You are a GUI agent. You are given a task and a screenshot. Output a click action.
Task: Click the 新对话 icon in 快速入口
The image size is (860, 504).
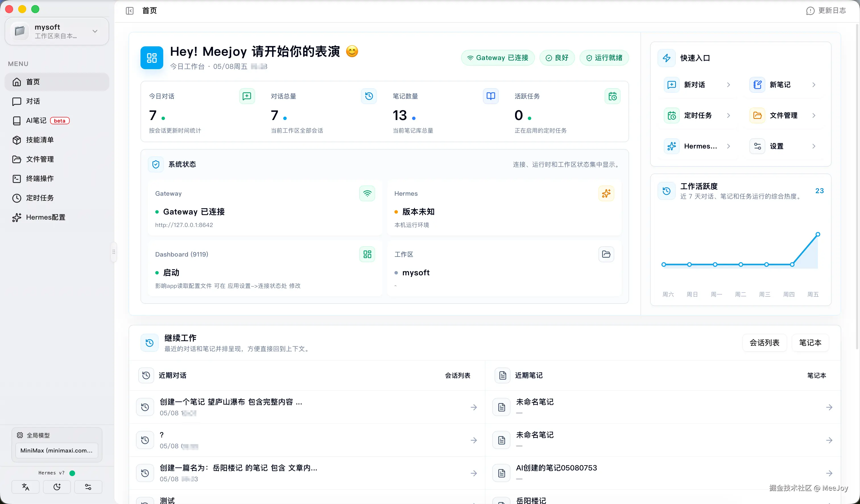pos(671,85)
